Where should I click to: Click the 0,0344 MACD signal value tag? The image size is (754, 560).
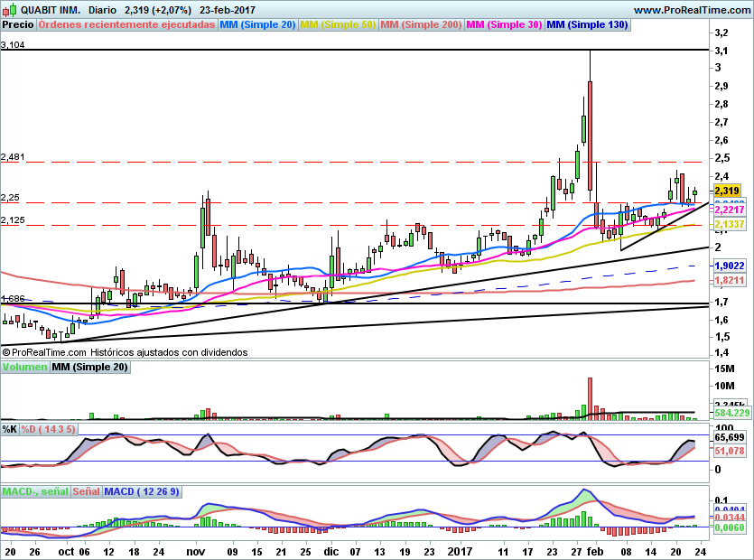pos(730,518)
